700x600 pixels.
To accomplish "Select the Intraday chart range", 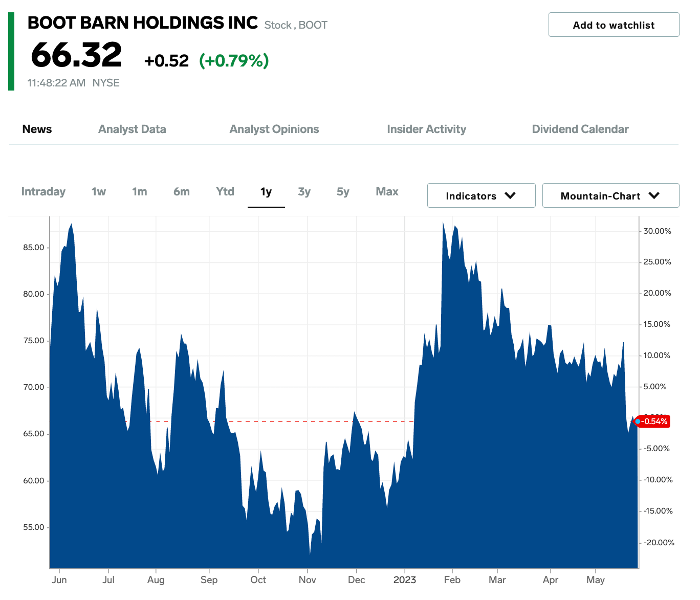I will point(43,191).
